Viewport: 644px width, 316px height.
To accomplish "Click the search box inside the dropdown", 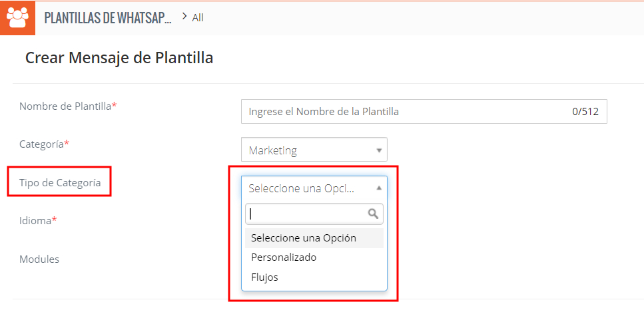I will (x=306, y=214).
